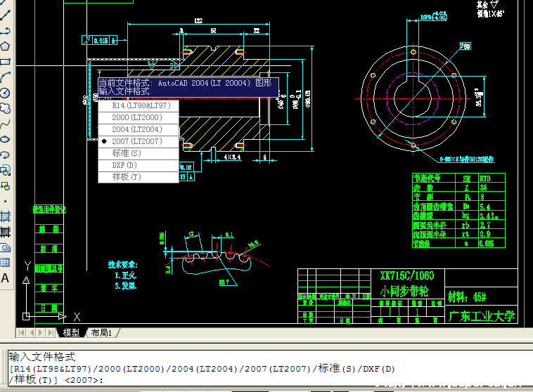The image size is (533, 392).
Task: Open the Hatch tool
Action: click(x=6, y=216)
